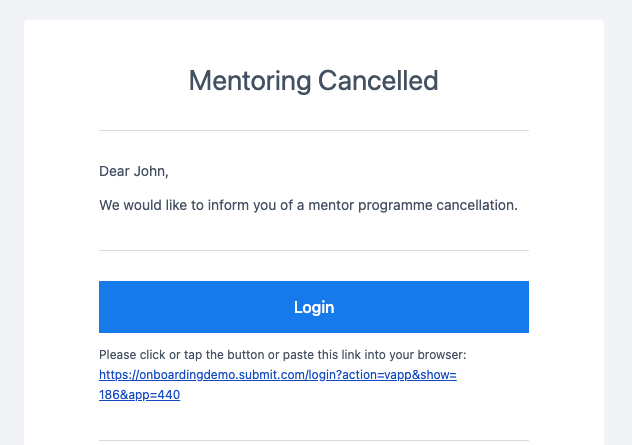The width and height of the screenshot is (632, 445).
Task: Click the paste this link instruction text
Action: pos(283,355)
